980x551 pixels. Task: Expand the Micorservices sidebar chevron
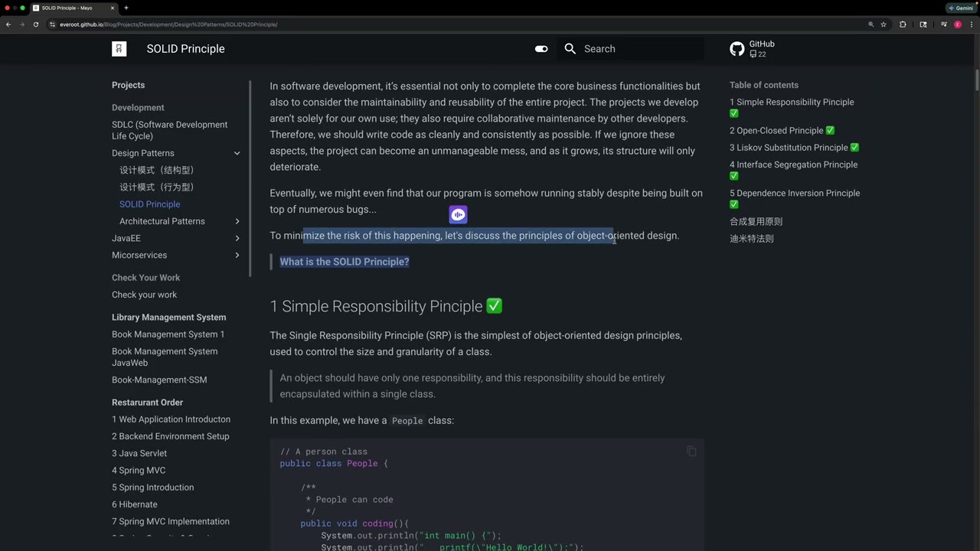click(237, 255)
